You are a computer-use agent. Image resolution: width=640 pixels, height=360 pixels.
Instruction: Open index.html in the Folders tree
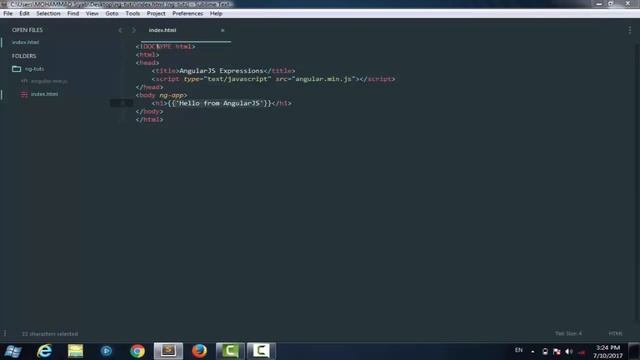(44, 94)
